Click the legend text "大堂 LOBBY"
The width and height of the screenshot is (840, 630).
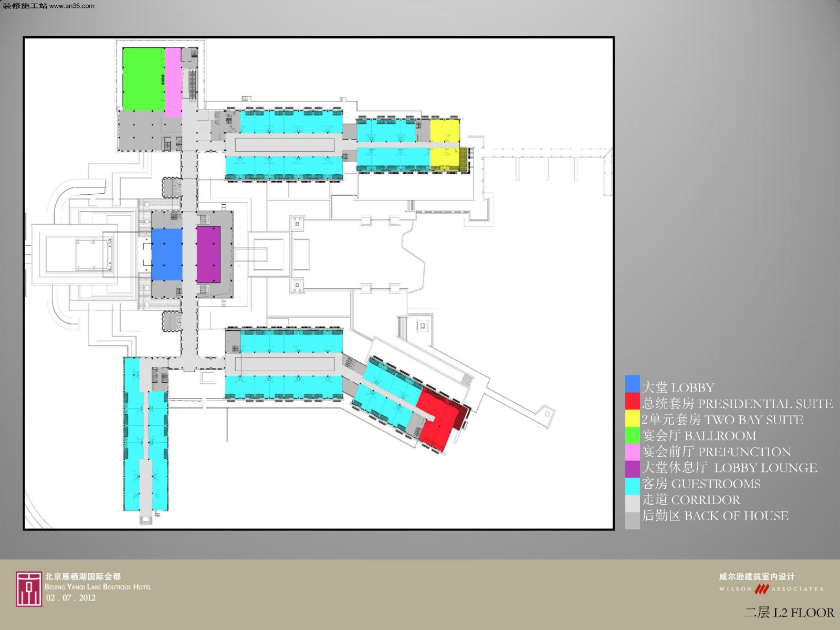(678, 388)
